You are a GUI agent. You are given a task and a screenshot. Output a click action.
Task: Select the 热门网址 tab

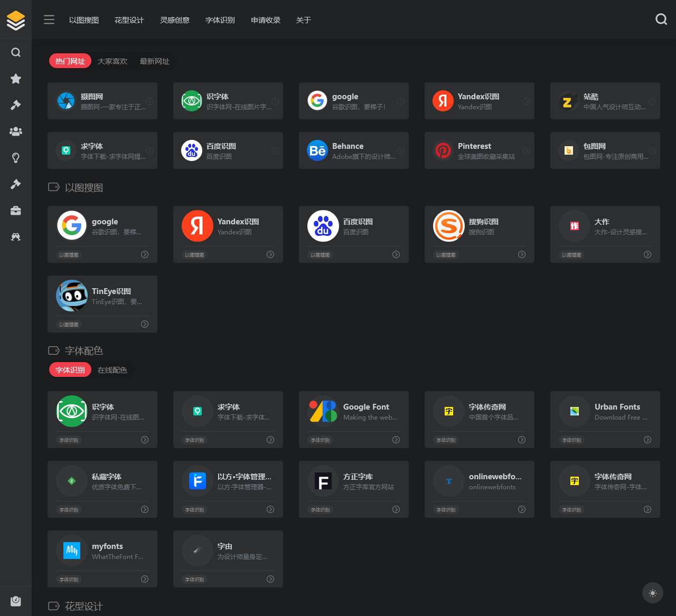click(70, 61)
